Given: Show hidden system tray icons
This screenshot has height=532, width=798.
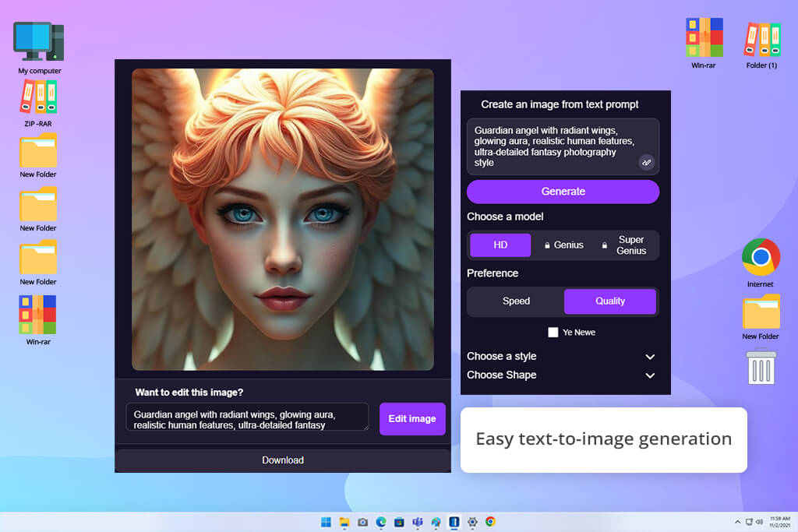Looking at the screenshot, I should pyautogui.click(x=737, y=522).
